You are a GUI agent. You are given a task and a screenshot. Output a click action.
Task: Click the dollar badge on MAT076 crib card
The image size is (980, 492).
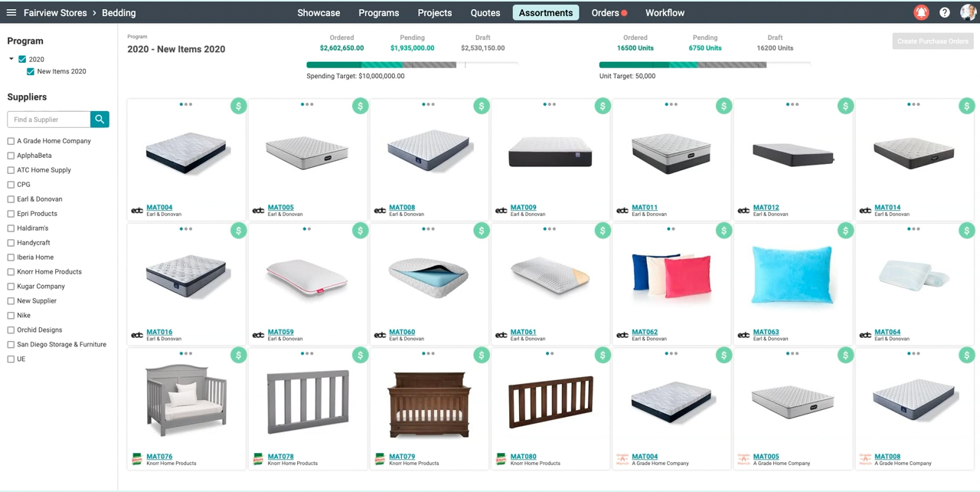[239, 355]
